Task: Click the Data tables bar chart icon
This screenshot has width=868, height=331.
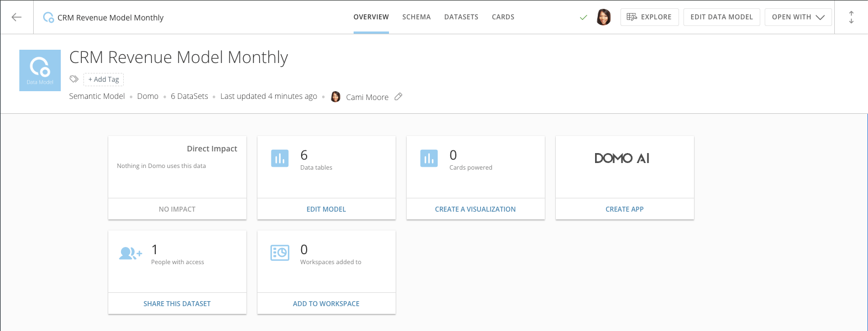Action: 280,158
